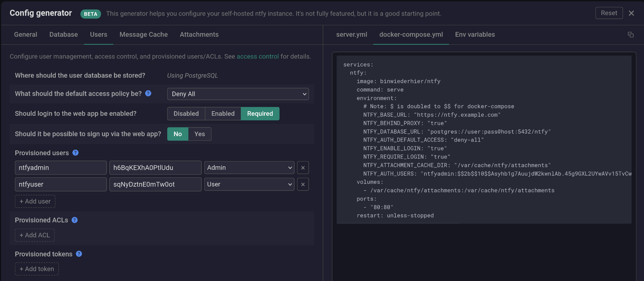
Task: Click the NTFY_AUTH_USERS line in the config
Action: [x=497, y=174]
